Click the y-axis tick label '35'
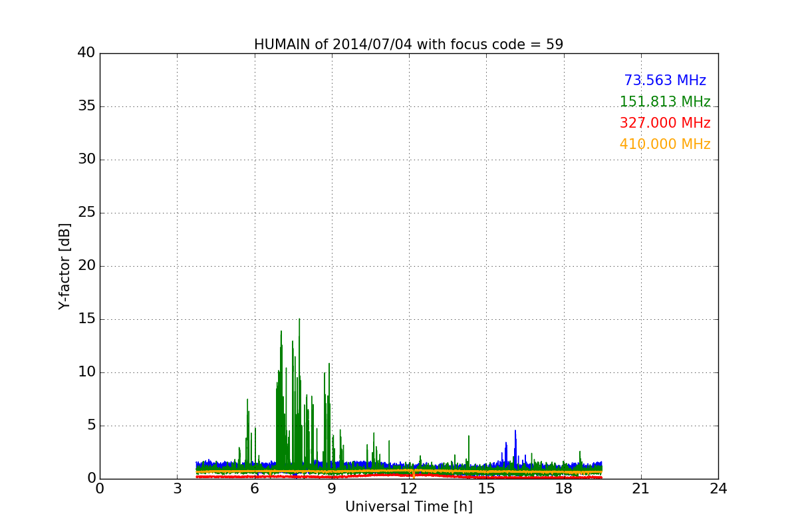The height and width of the screenshot is (532, 798). [x=86, y=106]
